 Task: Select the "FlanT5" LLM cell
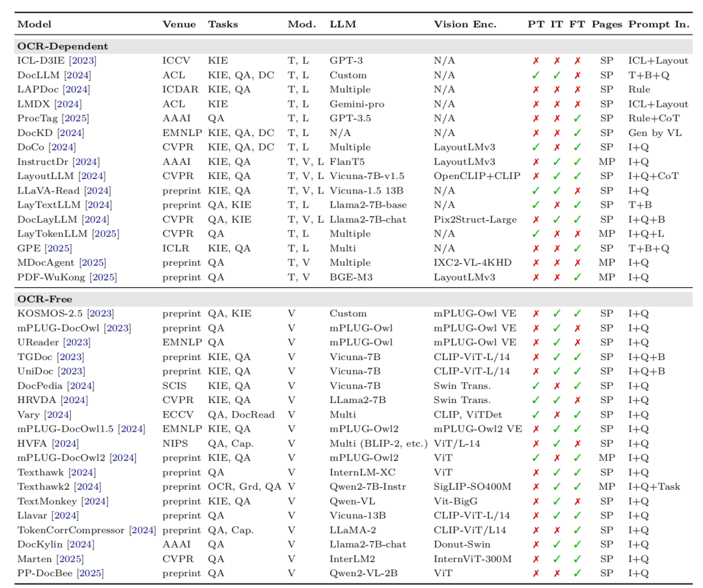pos(347,161)
